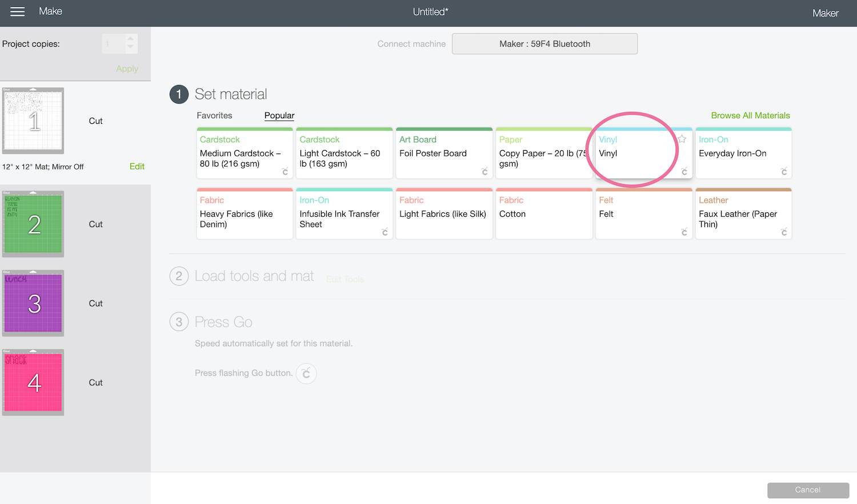Choose Heavy Fabrics (like Denim)

tap(245, 213)
